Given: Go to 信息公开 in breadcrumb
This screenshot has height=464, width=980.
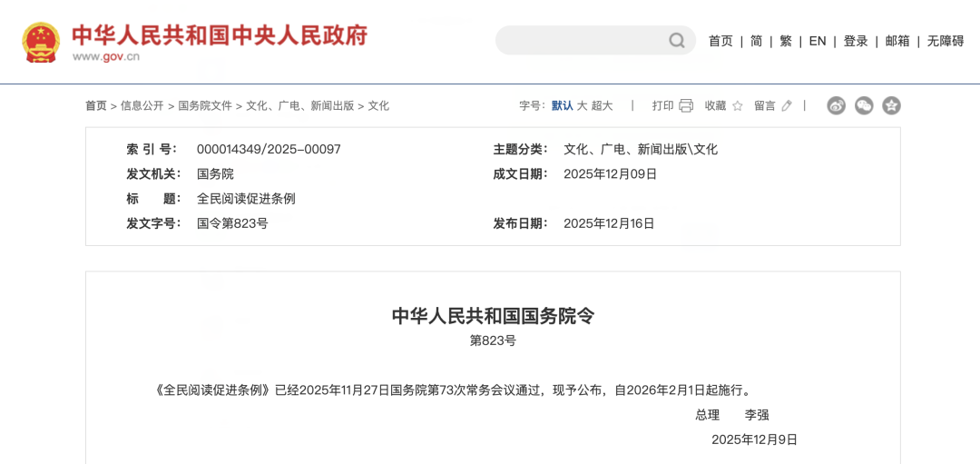Looking at the screenshot, I should click(142, 105).
